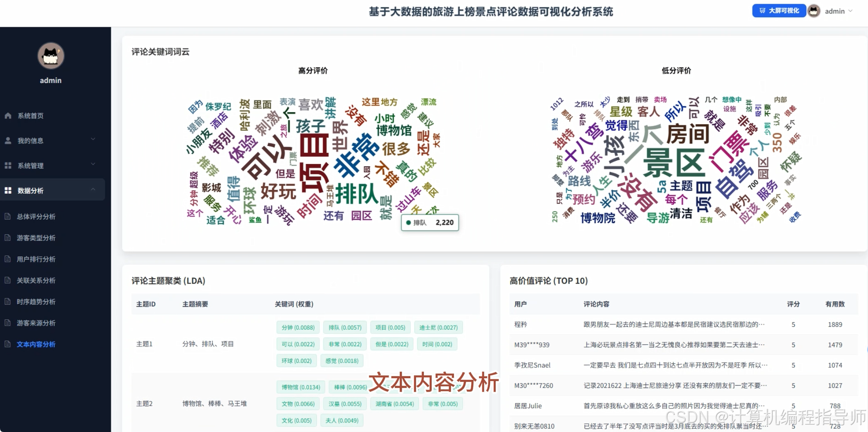This screenshot has height=432, width=868.
Task: Click the word 项目 in the high-score cloud
Action: 314,163
